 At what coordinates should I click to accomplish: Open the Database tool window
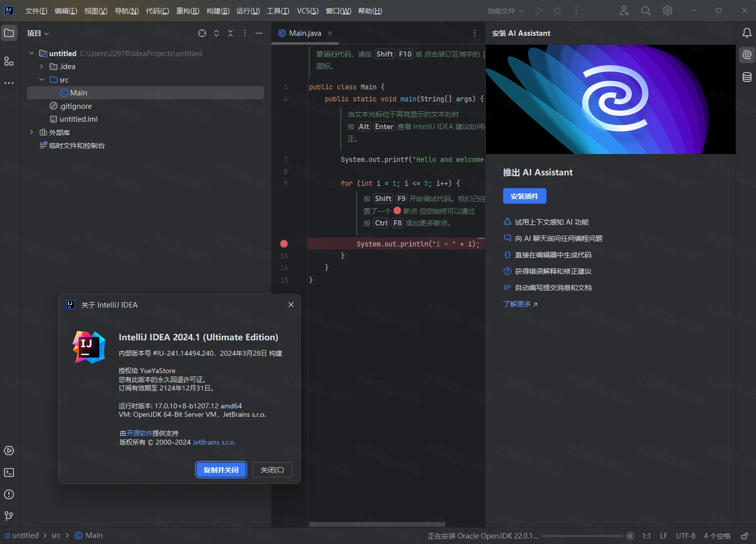pos(747,77)
